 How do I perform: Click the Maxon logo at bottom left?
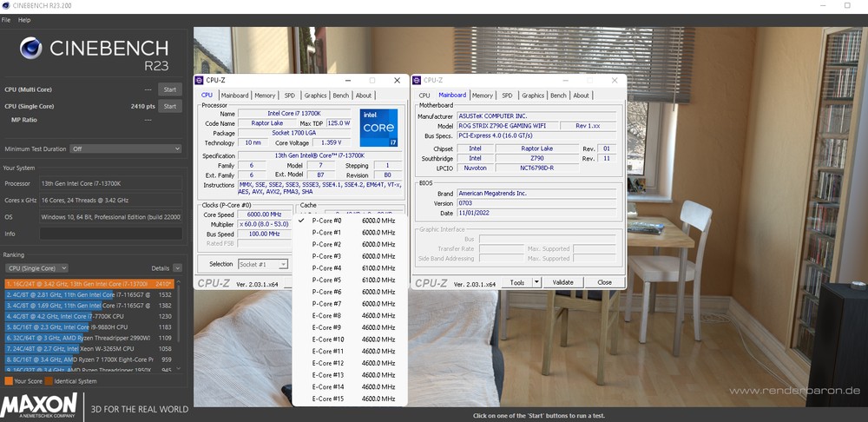pyautogui.click(x=39, y=406)
